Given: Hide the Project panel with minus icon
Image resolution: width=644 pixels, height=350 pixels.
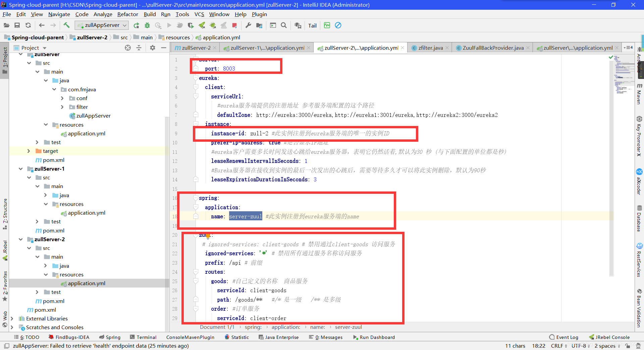Looking at the screenshot, I should click(x=164, y=48).
